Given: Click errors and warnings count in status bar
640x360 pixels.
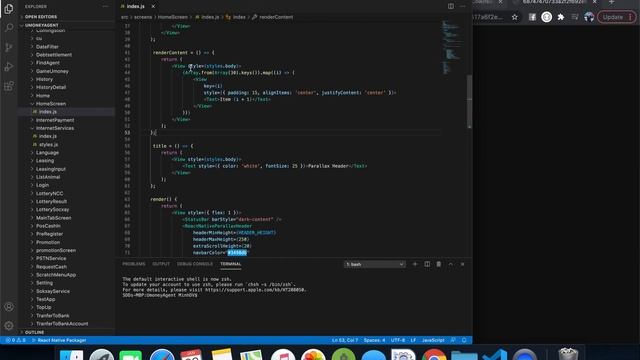Looking at the screenshot, I should [x=16, y=340].
